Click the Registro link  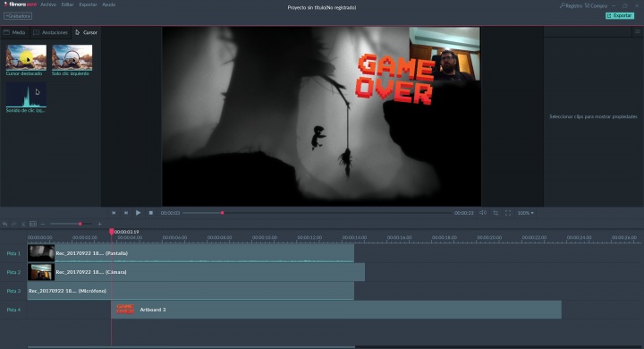point(572,5)
